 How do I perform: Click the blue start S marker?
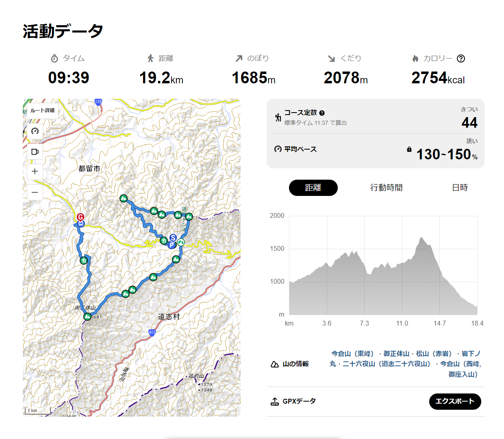(x=173, y=238)
